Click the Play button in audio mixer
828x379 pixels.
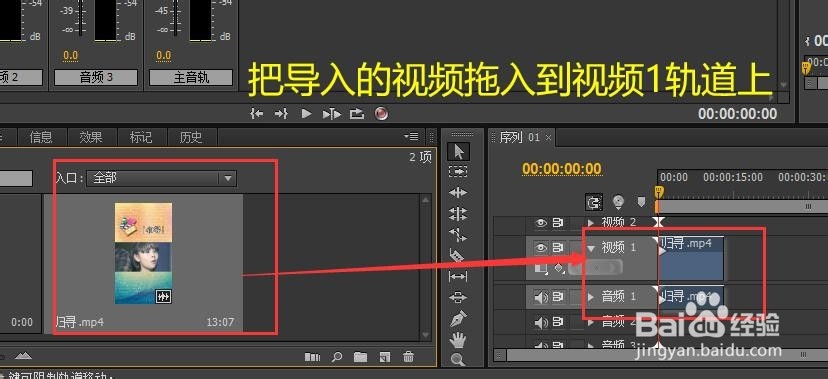(306, 113)
